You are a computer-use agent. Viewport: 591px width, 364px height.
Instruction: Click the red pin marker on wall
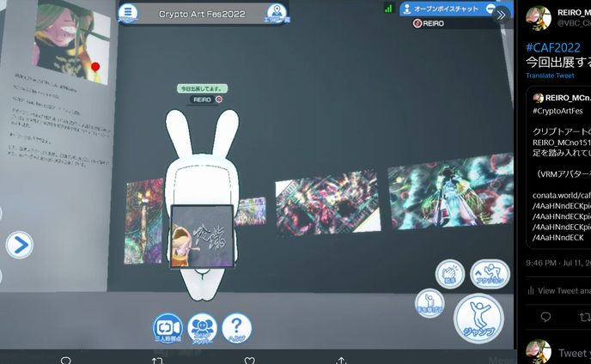tap(95, 67)
